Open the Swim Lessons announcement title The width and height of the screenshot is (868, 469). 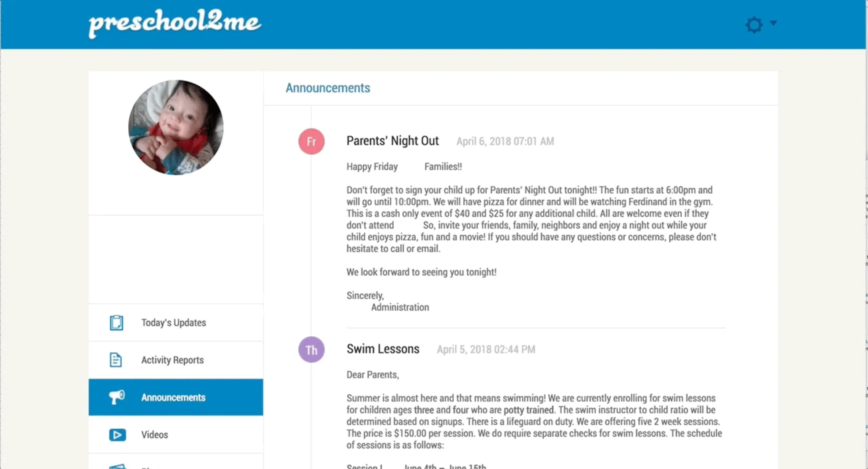(383, 349)
